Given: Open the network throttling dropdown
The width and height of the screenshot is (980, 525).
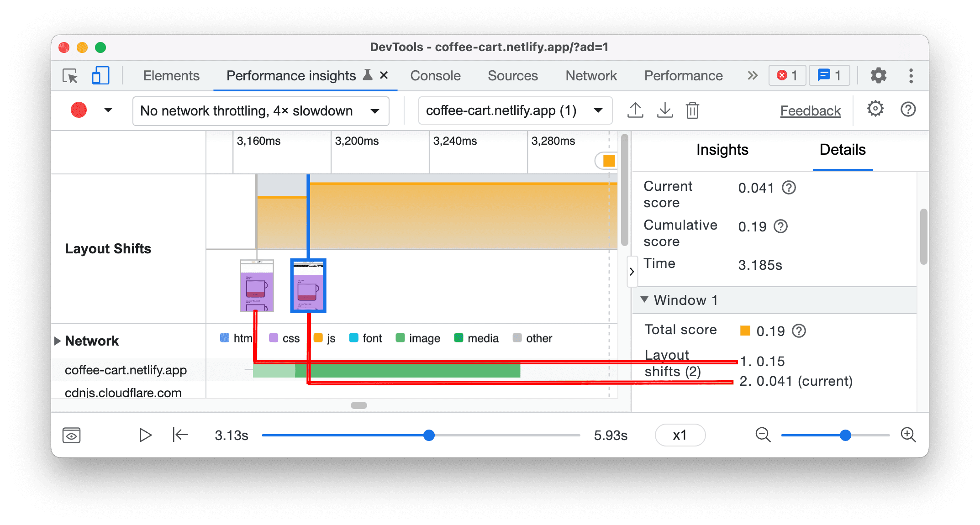Looking at the screenshot, I should pos(260,110).
